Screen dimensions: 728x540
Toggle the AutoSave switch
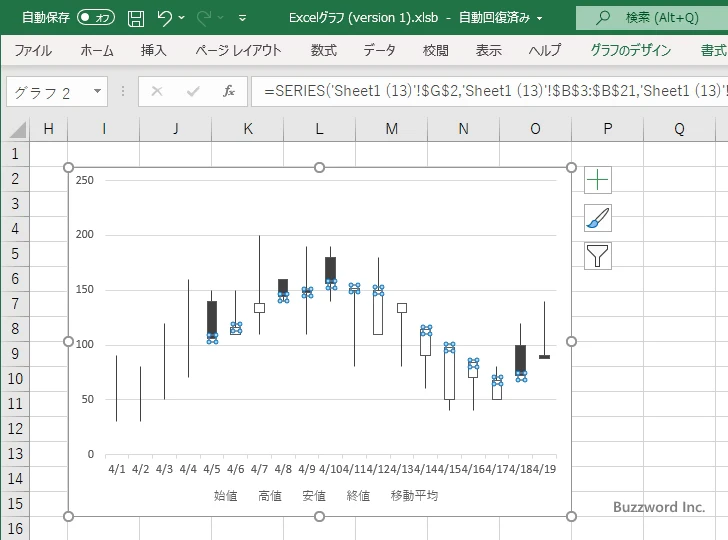96,18
